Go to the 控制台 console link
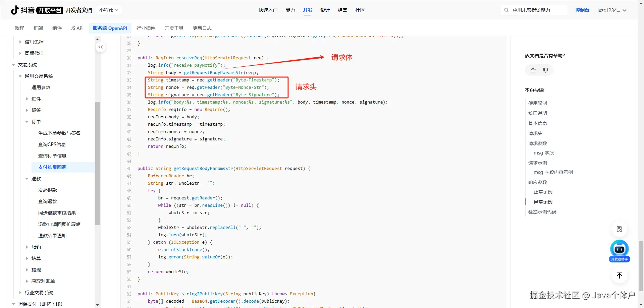 pyautogui.click(x=582, y=10)
